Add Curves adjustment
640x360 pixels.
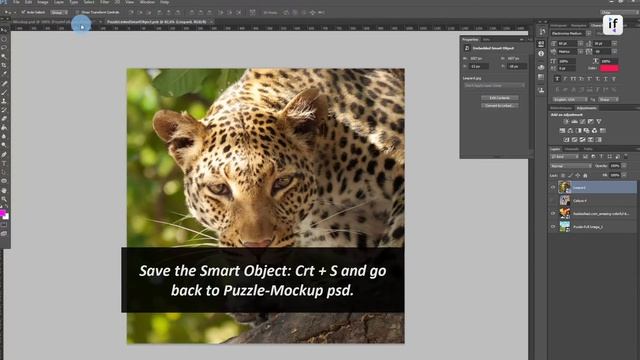pos(582,122)
